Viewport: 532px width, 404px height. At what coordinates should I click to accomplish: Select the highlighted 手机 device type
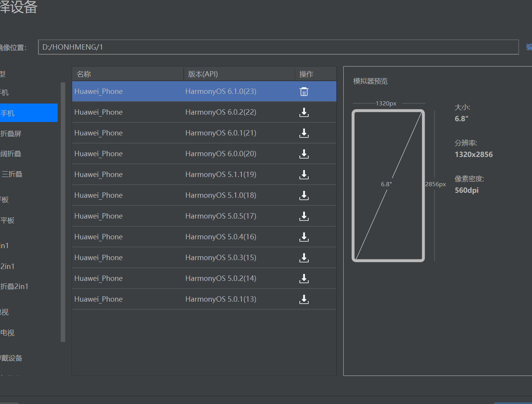pos(29,113)
